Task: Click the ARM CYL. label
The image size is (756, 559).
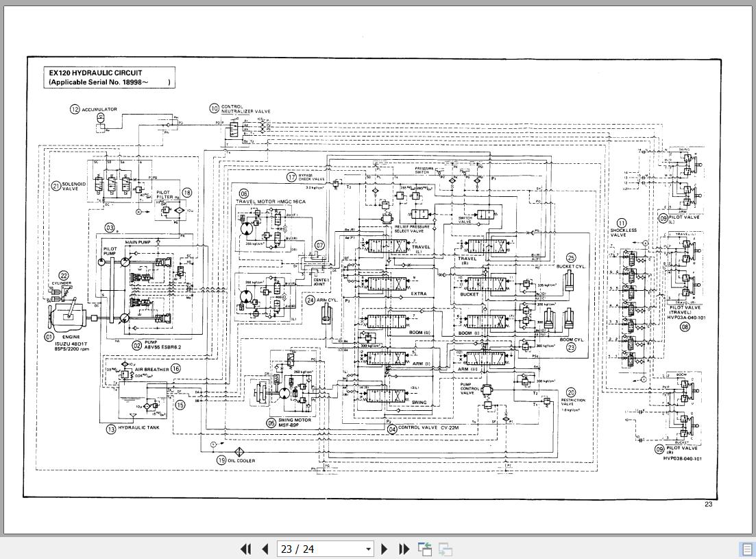Action: (x=328, y=300)
